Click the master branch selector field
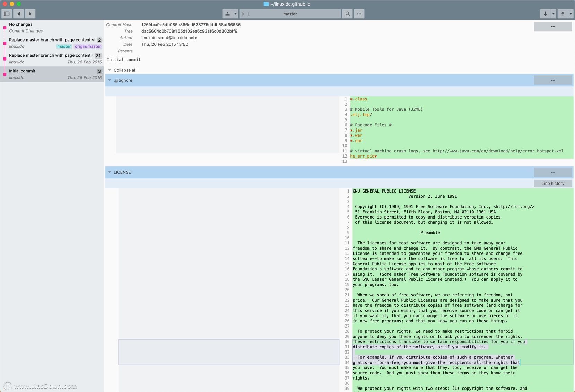The height and width of the screenshot is (392, 575). coord(290,14)
